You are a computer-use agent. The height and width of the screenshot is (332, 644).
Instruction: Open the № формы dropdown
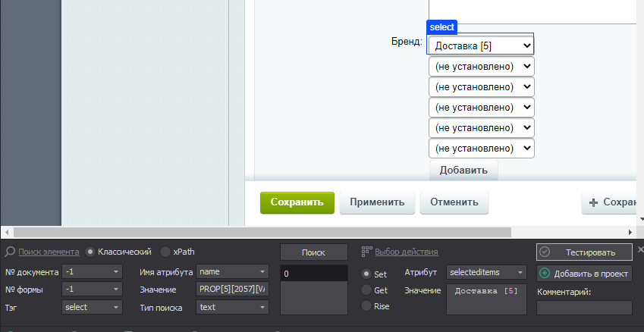coord(92,290)
